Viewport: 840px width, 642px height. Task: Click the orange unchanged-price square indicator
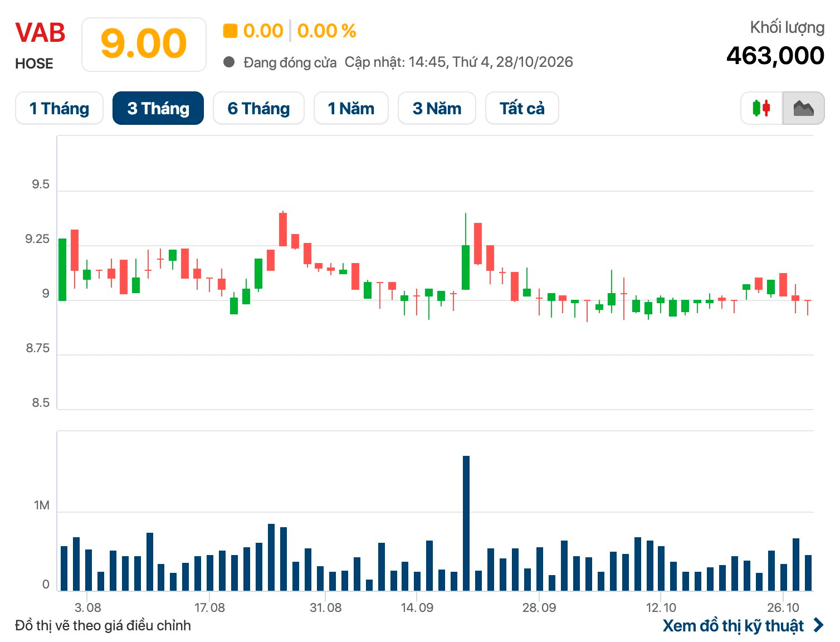[230, 31]
